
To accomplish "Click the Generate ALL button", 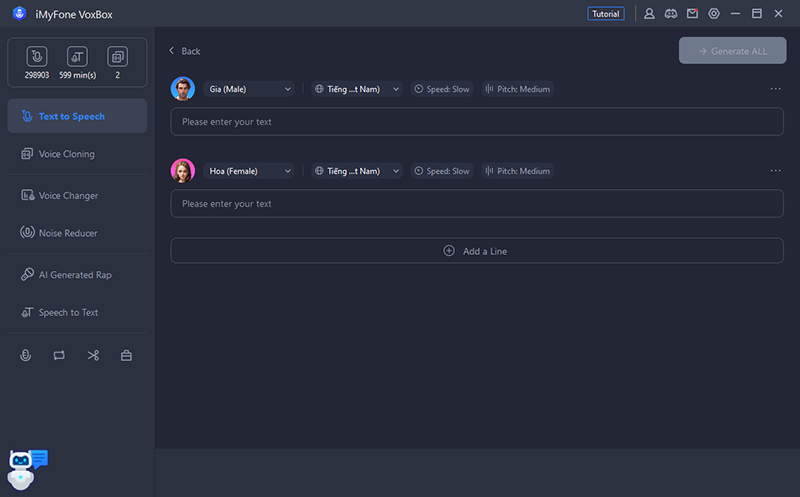I will (x=732, y=51).
